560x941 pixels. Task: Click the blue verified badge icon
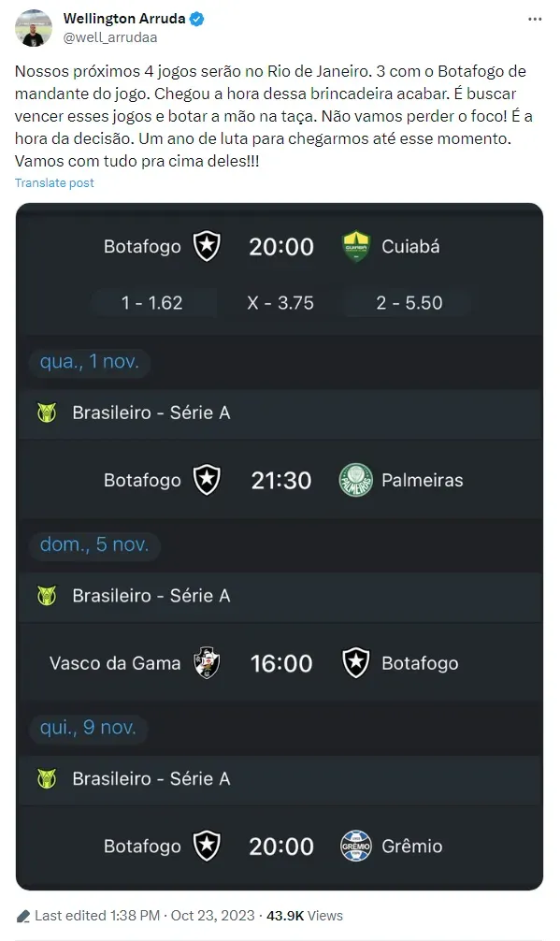(196, 20)
